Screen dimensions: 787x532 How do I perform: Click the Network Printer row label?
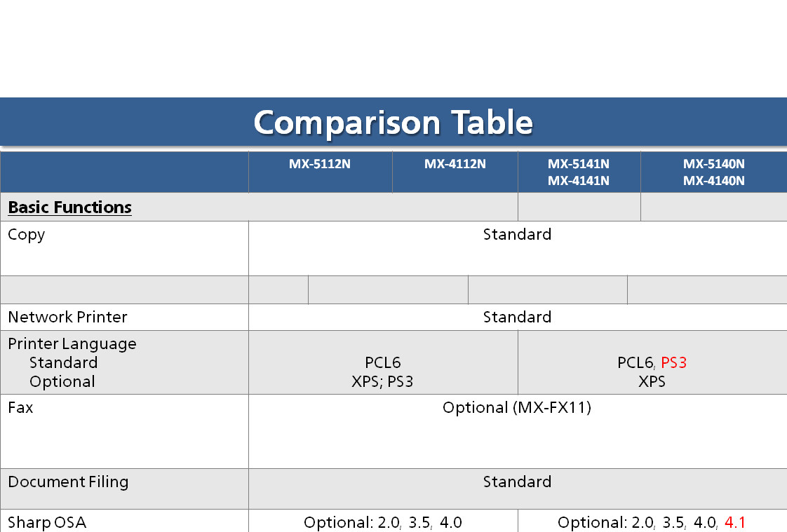67,317
